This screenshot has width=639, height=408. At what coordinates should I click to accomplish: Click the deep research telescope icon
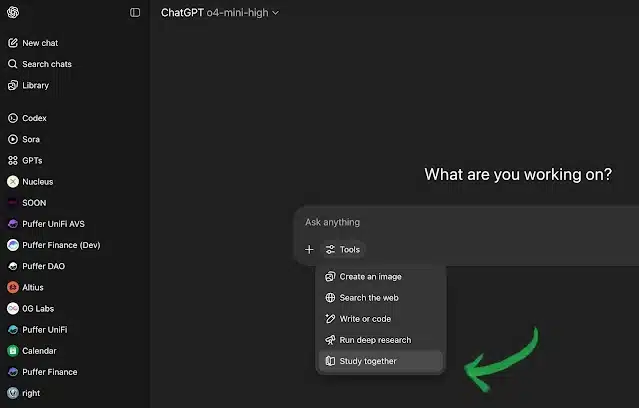330,340
